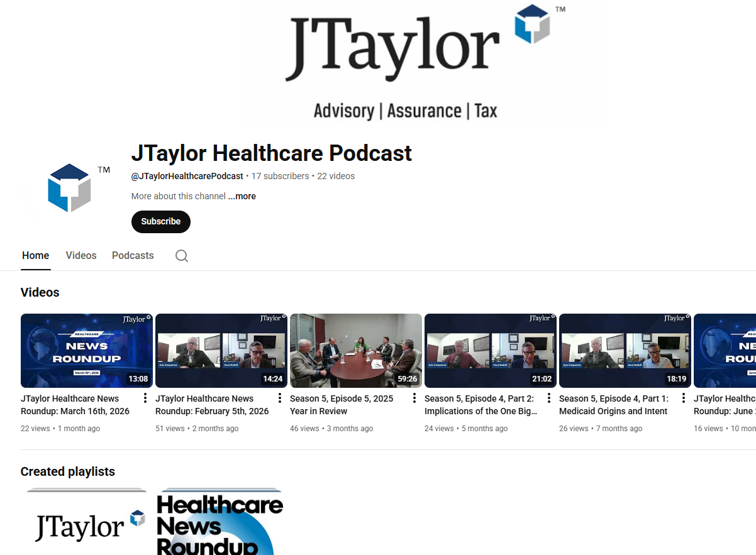This screenshot has width=756, height=555.
Task: Click '26 views • 7 months ago' text
Action: [x=601, y=429]
